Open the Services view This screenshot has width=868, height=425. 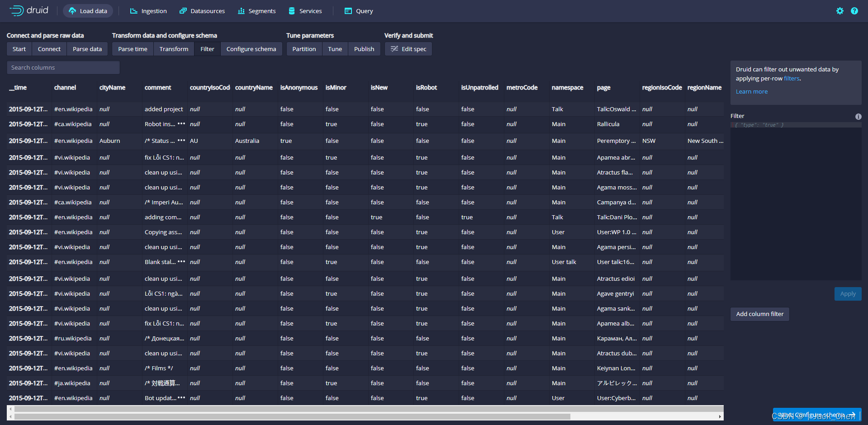click(305, 11)
